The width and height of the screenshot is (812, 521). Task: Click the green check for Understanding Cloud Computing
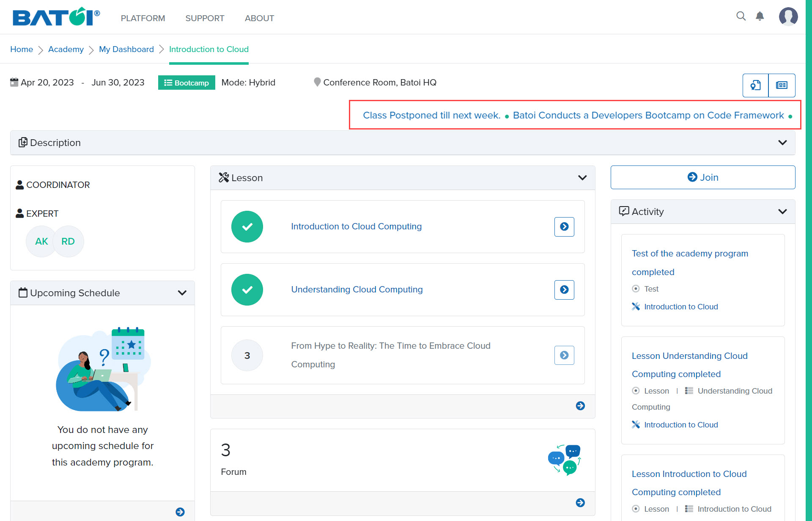click(247, 289)
